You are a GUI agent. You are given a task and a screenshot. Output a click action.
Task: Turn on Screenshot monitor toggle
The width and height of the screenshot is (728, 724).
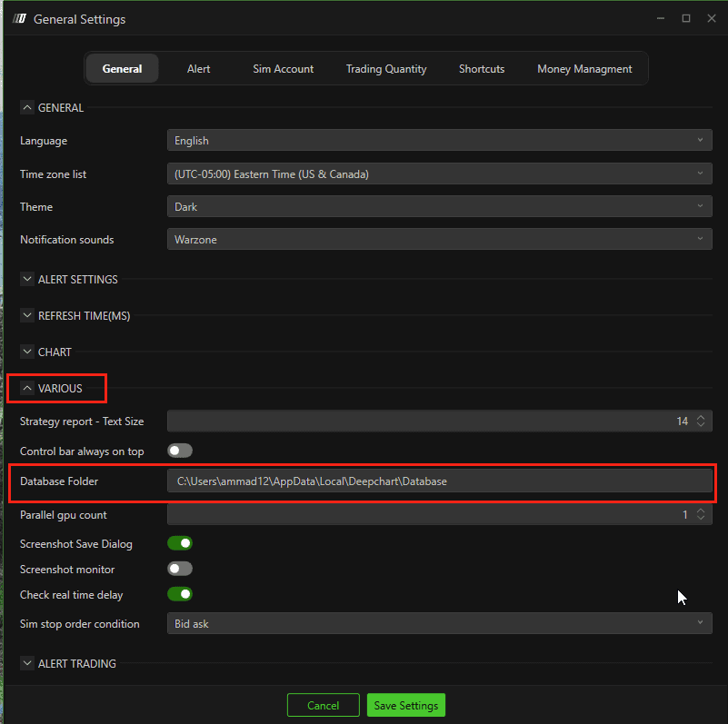pyautogui.click(x=180, y=569)
